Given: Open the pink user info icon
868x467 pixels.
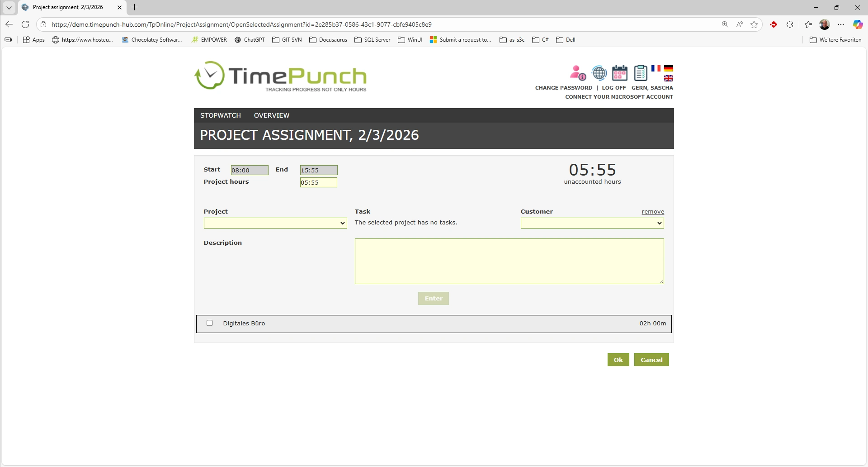Looking at the screenshot, I should pyautogui.click(x=577, y=73).
